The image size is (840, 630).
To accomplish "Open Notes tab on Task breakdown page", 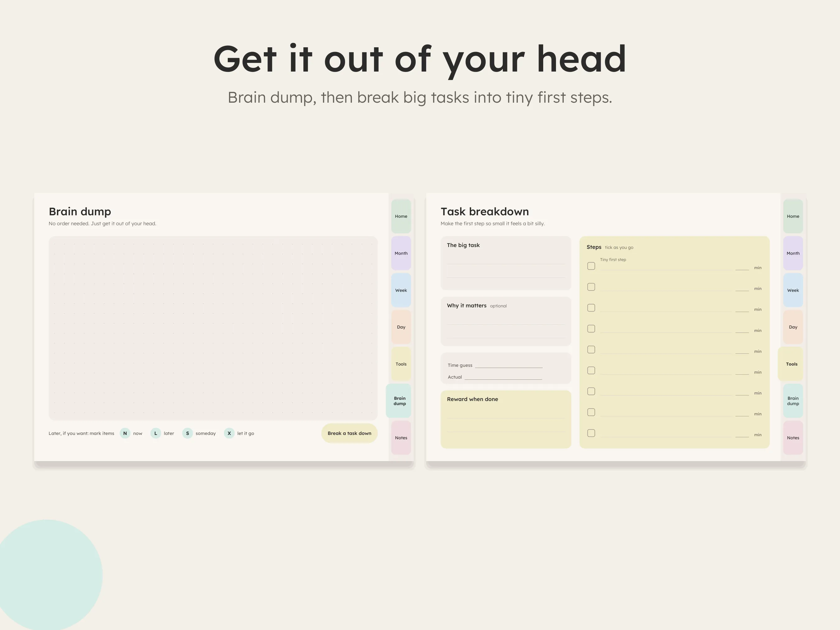I will pyautogui.click(x=793, y=438).
